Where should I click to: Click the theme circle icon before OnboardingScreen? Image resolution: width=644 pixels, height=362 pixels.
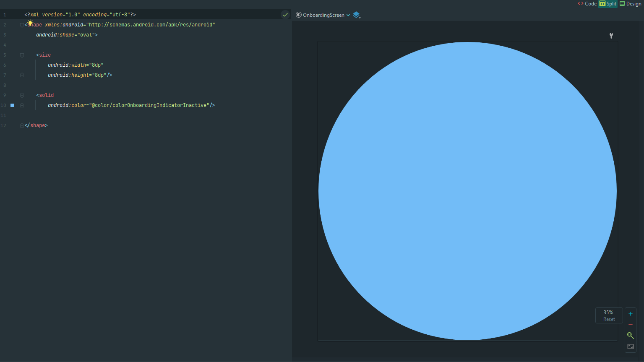click(299, 15)
